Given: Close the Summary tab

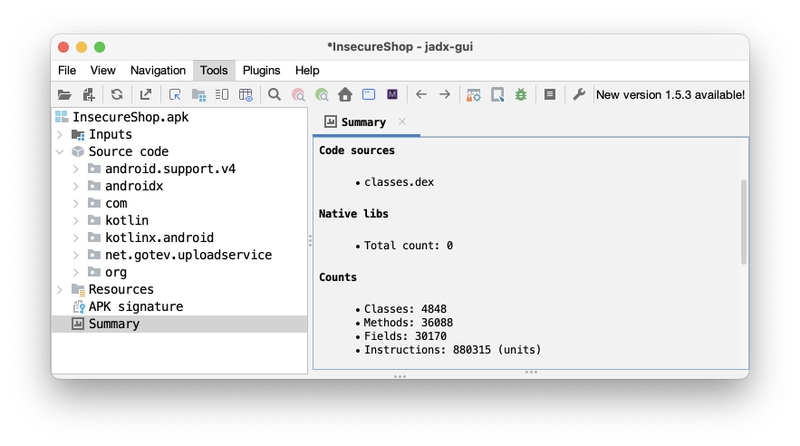Looking at the screenshot, I should 402,121.
